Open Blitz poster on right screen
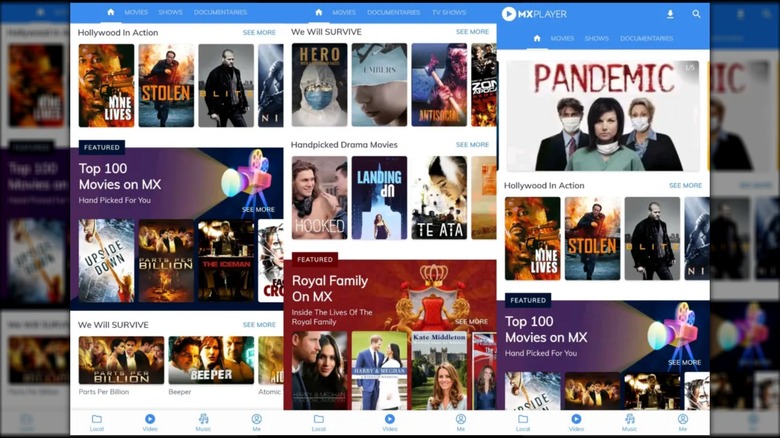 click(652, 239)
